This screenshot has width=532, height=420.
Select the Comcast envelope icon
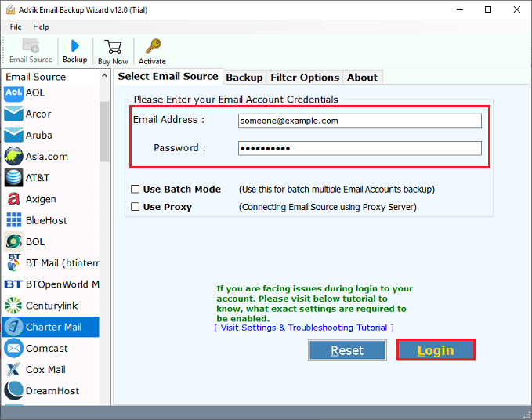coord(13,348)
